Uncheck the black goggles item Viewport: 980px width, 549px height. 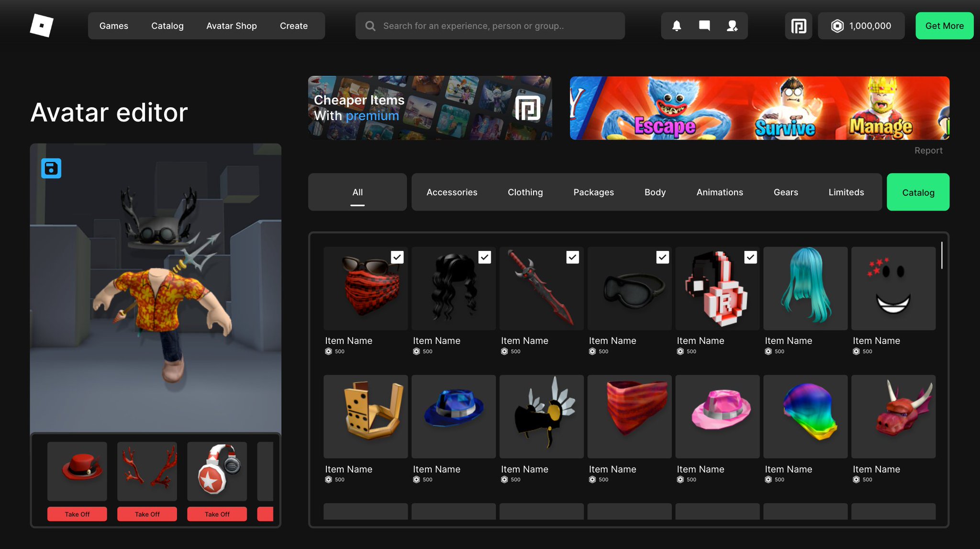coord(662,257)
